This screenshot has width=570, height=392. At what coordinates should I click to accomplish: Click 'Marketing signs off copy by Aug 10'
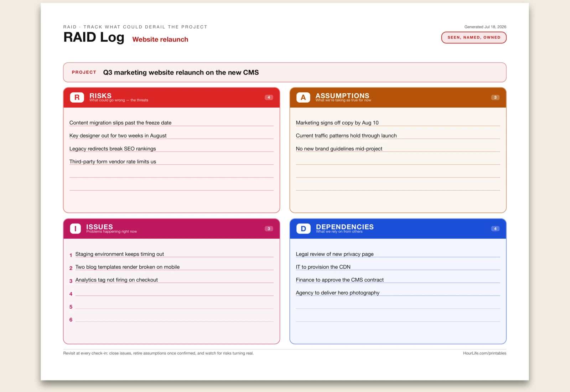337,123
